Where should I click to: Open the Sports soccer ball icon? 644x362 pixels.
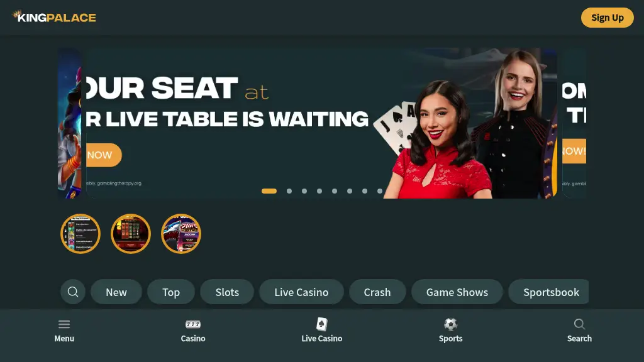click(450, 324)
